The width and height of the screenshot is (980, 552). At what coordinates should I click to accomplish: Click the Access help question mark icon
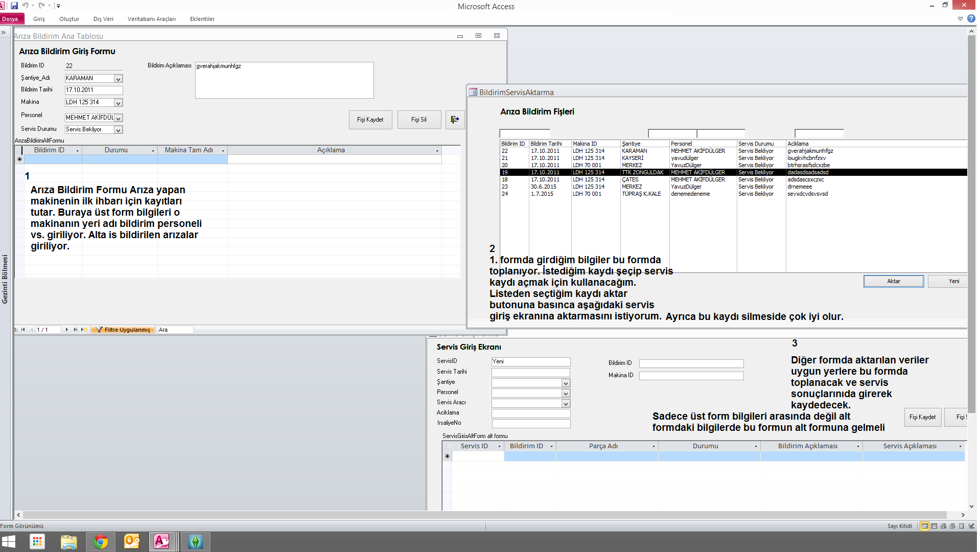[971, 18]
